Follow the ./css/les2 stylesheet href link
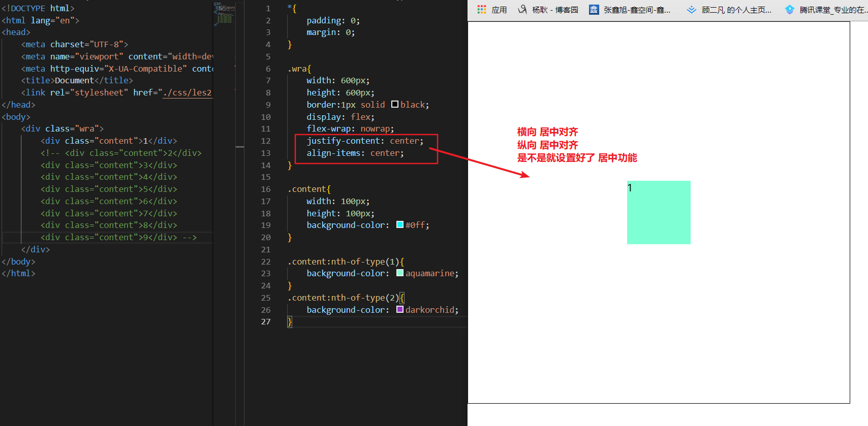The height and width of the screenshot is (426, 868). point(187,92)
